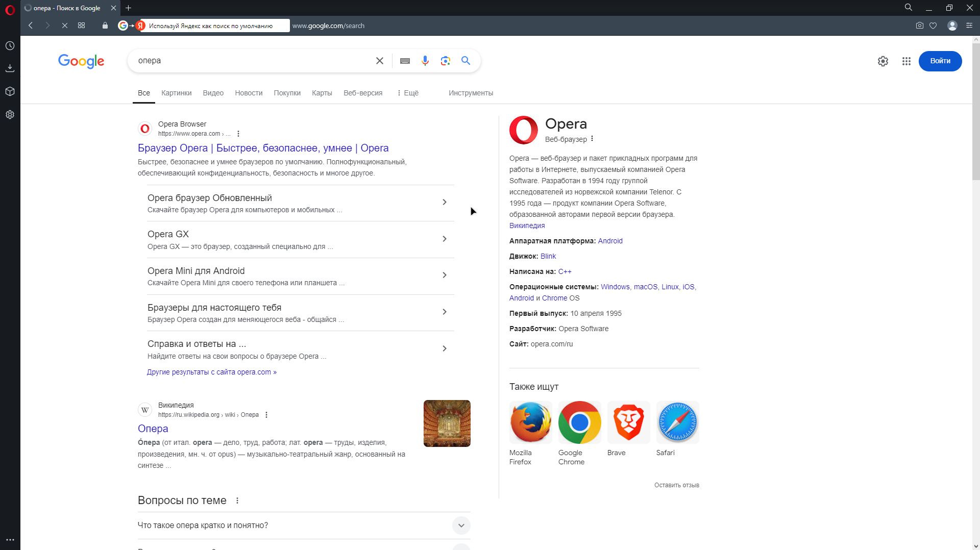Viewport: 980px width, 550px height.
Task: Open the 'Ещё' search filters dropdown
Action: coord(408,93)
